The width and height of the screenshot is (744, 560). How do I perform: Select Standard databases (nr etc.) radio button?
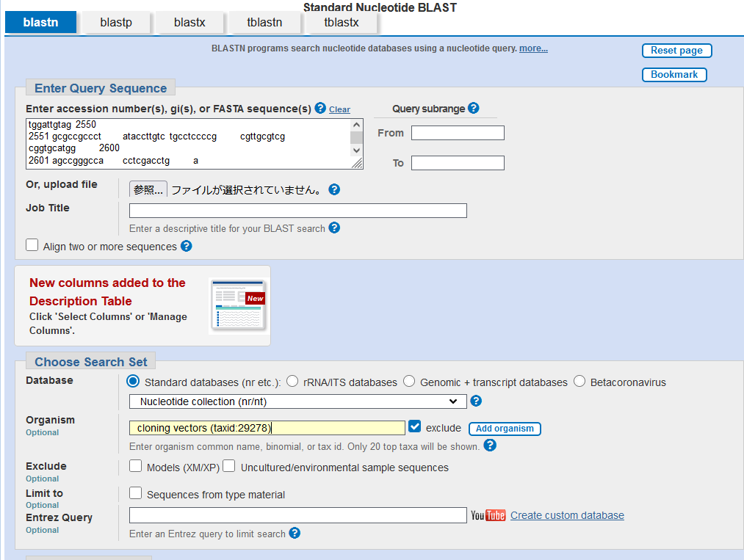pyautogui.click(x=134, y=381)
